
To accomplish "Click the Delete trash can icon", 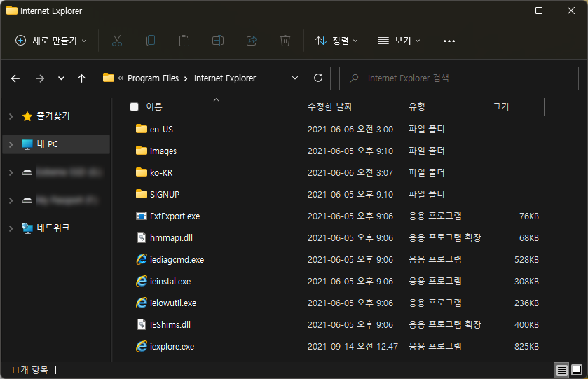I will (x=285, y=41).
